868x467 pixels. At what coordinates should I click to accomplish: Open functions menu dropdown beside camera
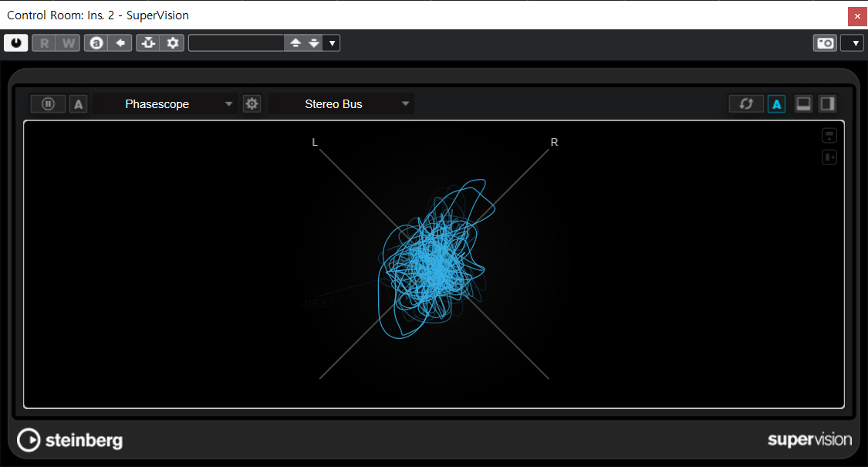(x=852, y=43)
